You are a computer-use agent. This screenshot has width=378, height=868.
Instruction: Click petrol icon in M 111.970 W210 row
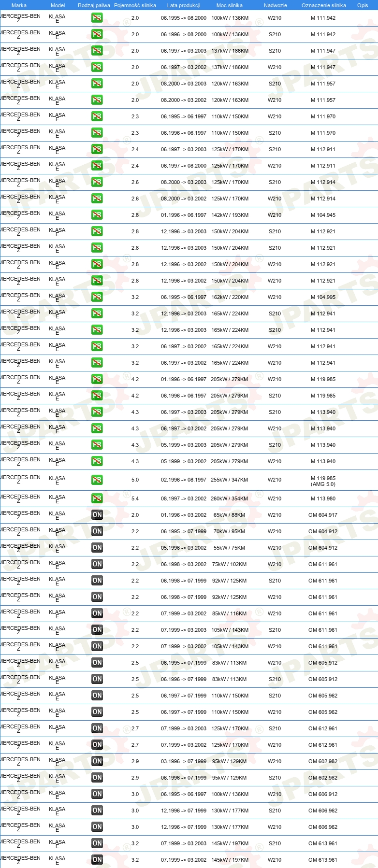pyautogui.click(x=97, y=117)
